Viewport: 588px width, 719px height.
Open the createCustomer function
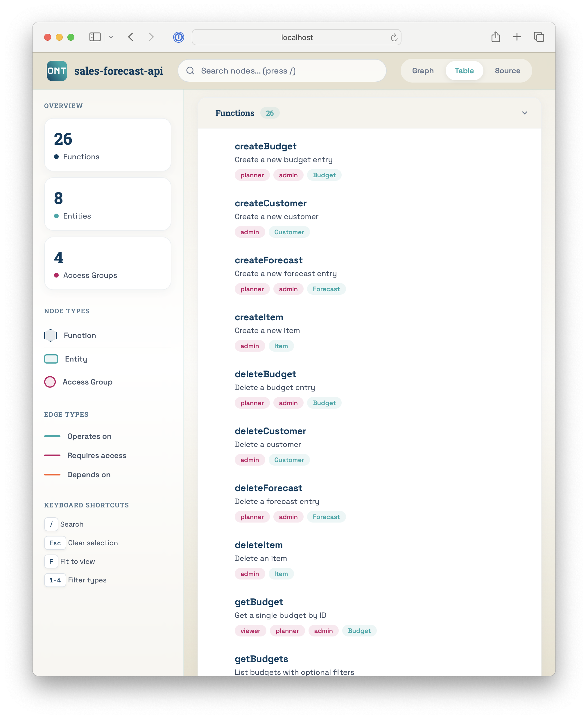[x=271, y=203]
